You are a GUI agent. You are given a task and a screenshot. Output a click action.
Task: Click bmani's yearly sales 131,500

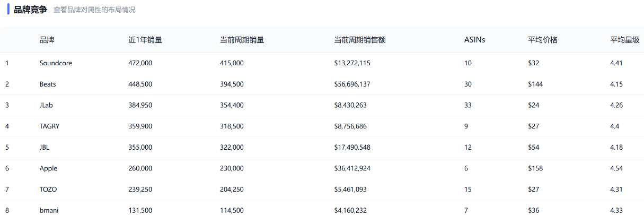pyautogui.click(x=140, y=211)
